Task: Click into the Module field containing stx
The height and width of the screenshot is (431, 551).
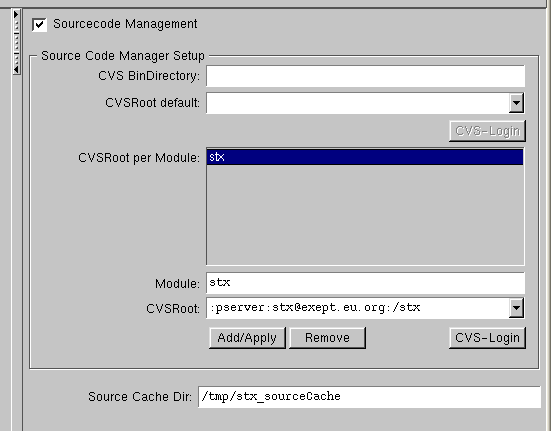Action: [x=365, y=283]
